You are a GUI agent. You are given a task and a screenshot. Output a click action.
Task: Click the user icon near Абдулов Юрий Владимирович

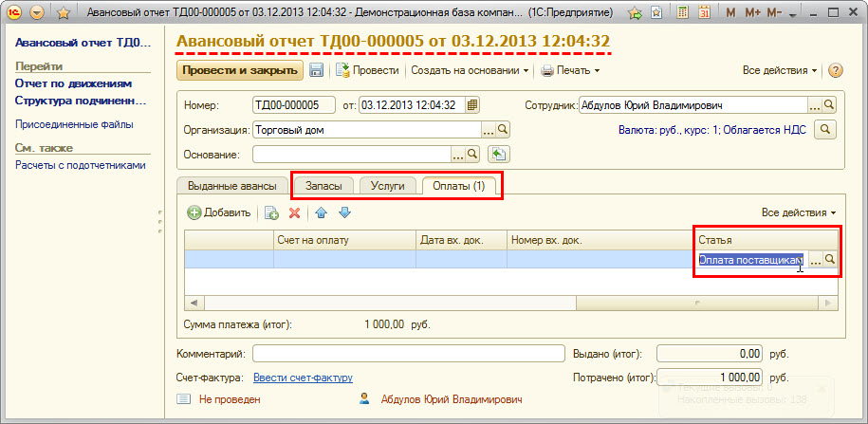[364, 398]
